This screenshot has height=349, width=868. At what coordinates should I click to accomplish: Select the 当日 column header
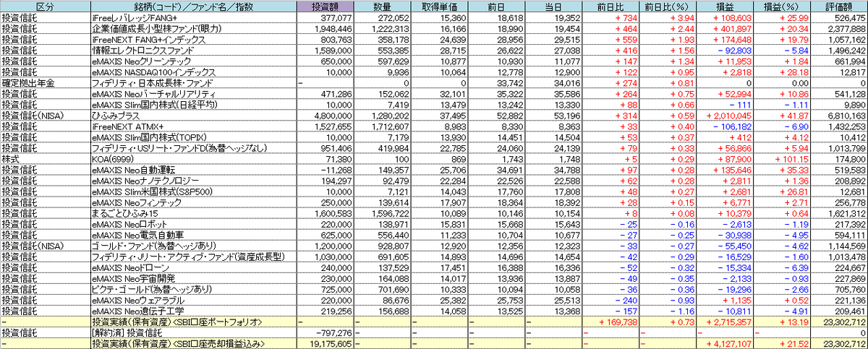552,5
